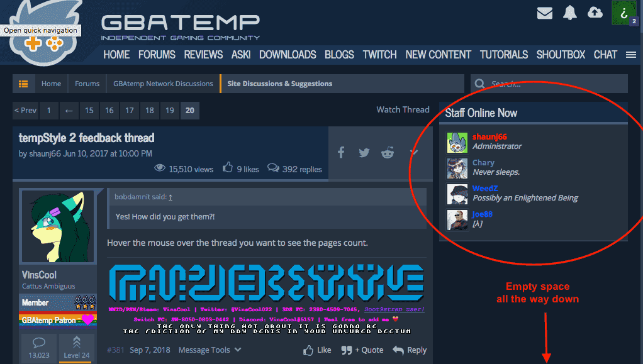Open TWITCH in main navigation
This screenshot has width=643, height=364.
[x=380, y=55]
